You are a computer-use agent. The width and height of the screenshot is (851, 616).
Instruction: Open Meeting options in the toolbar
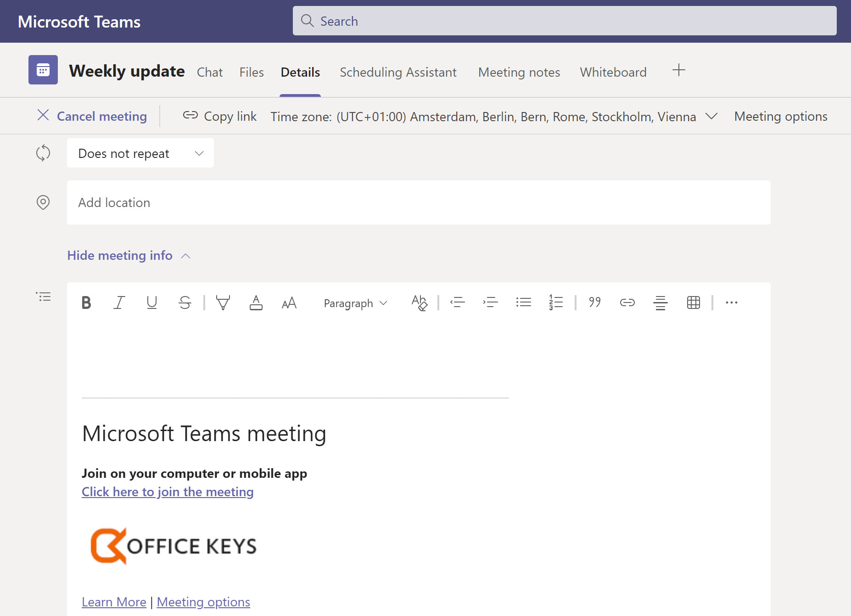pyautogui.click(x=781, y=116)
